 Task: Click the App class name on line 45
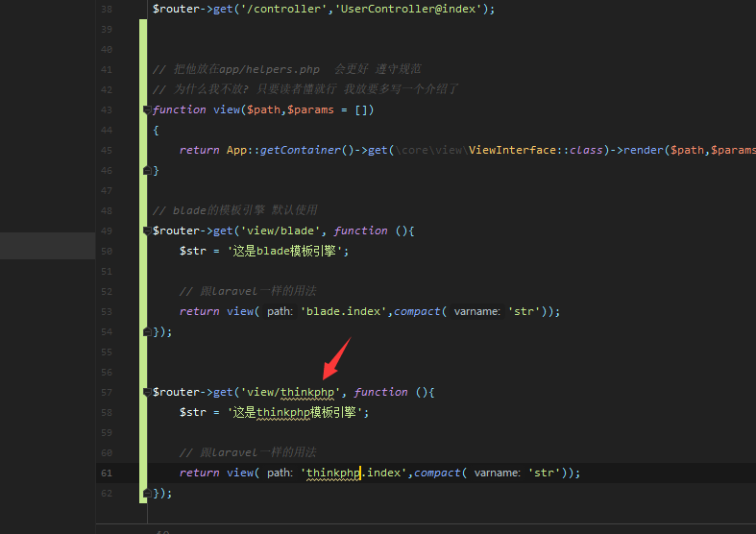coord(236,151)
